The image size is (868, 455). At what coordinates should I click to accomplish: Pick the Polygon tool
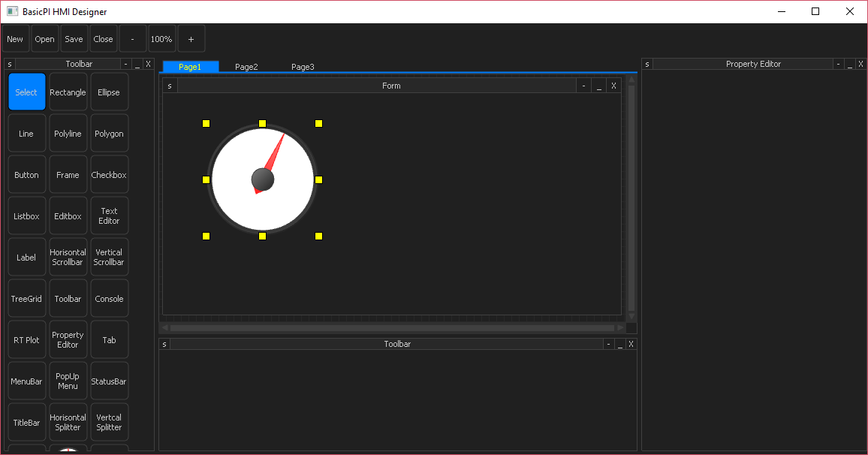click(109, 134)
